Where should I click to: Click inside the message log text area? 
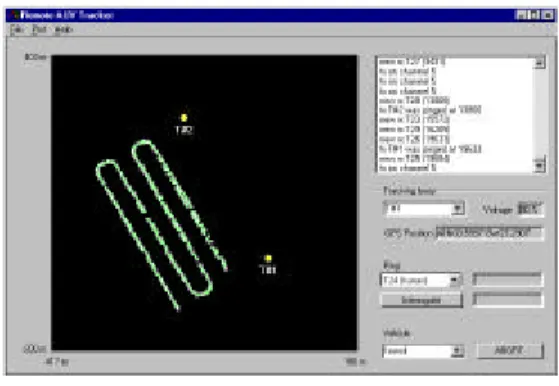pos(456,115)
